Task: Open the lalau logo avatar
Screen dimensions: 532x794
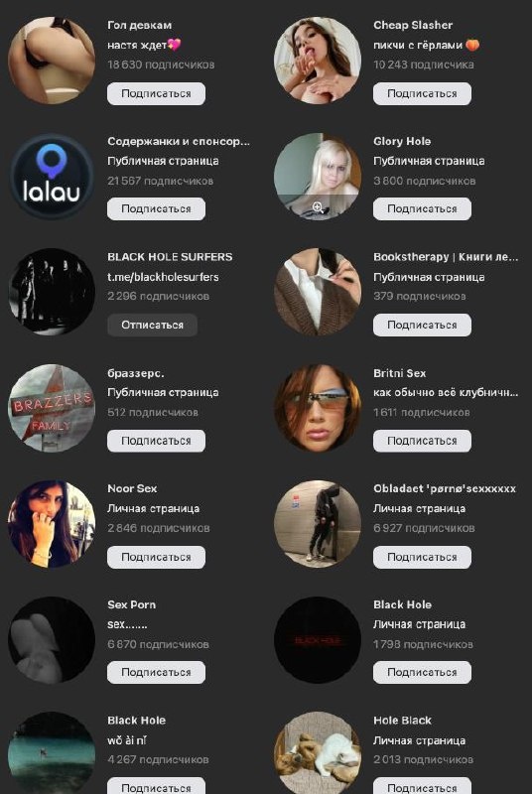Action: (52, 177)
